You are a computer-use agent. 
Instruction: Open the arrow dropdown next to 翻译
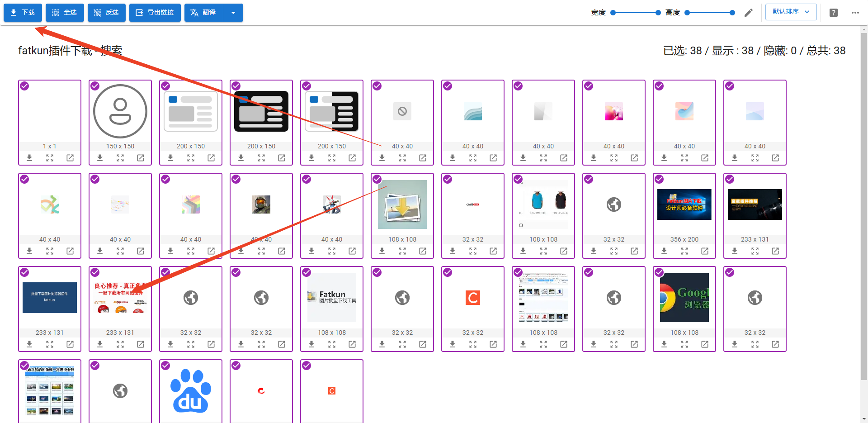point(233,13)
